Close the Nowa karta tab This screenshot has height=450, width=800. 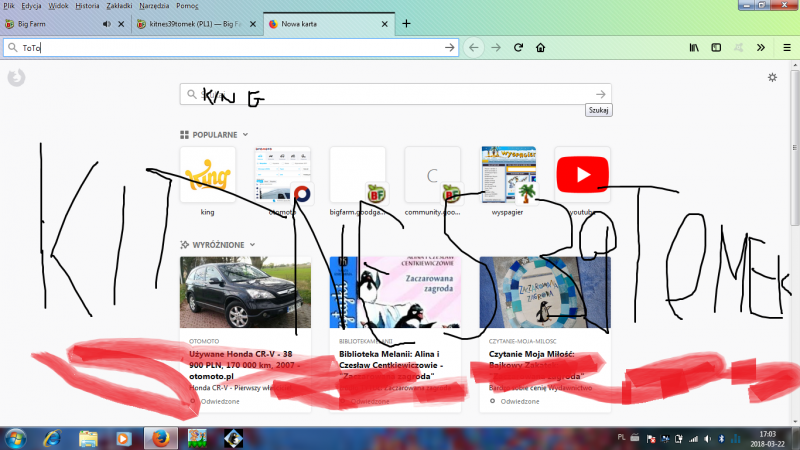385,24
